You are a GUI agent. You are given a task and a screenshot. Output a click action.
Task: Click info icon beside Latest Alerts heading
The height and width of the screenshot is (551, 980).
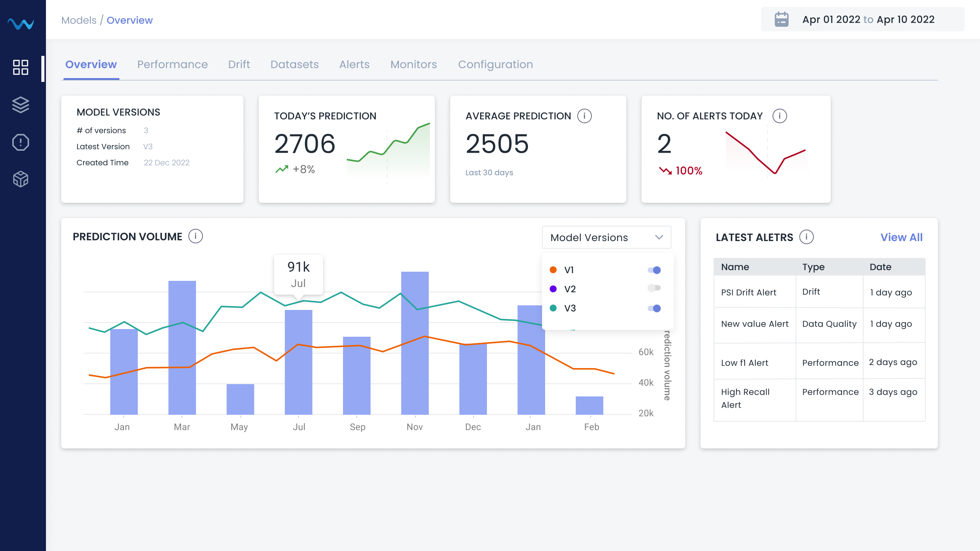tap(806, 237)
